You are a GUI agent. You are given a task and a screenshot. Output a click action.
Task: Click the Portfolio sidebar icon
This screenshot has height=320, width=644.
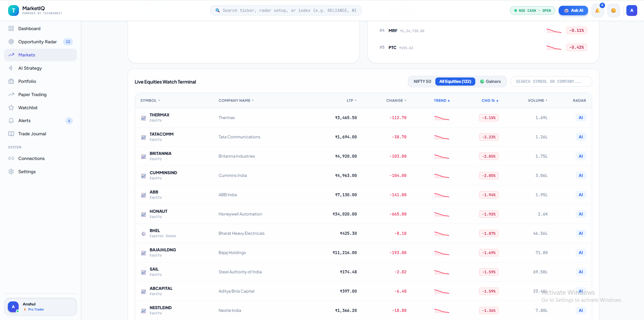[11, 82]
